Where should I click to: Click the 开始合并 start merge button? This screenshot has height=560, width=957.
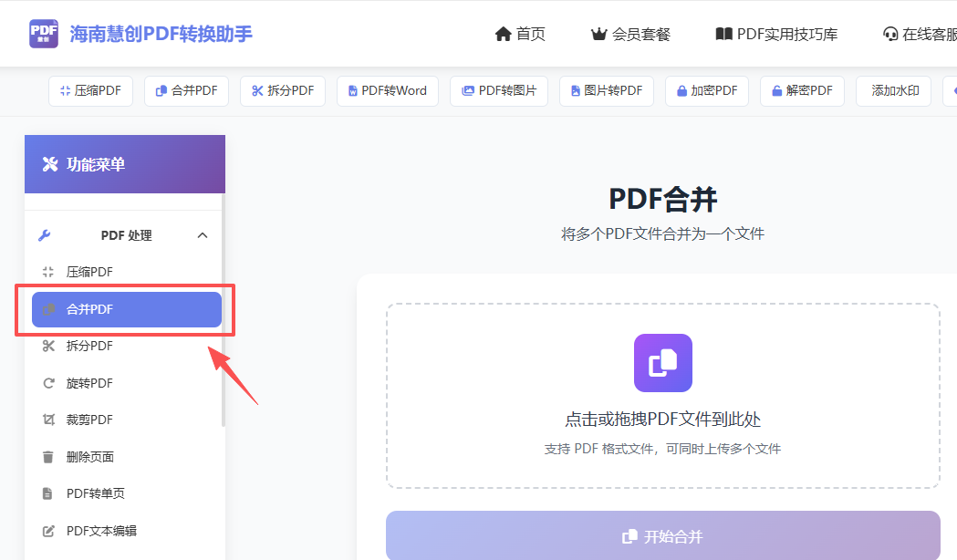coord(663,535)
